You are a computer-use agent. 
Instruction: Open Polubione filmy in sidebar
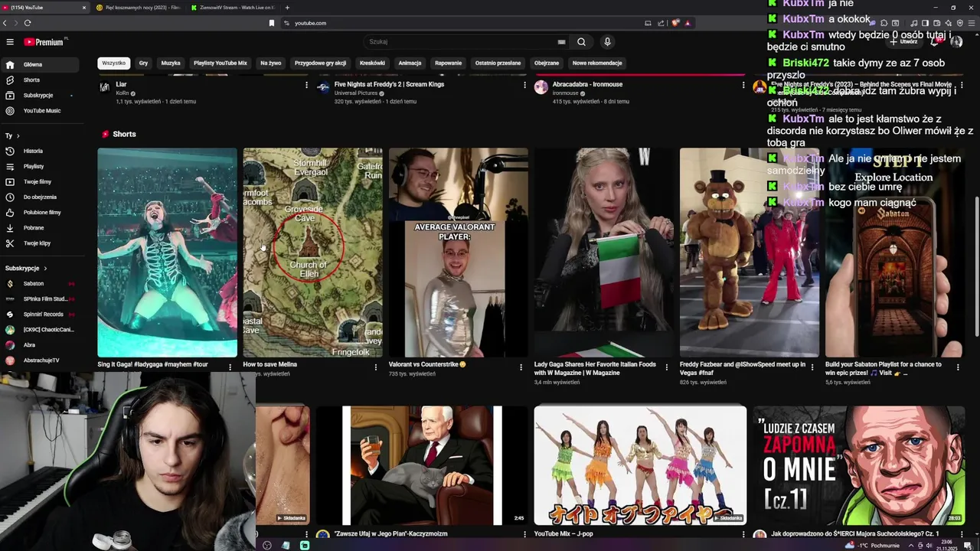tap(40, 212)
